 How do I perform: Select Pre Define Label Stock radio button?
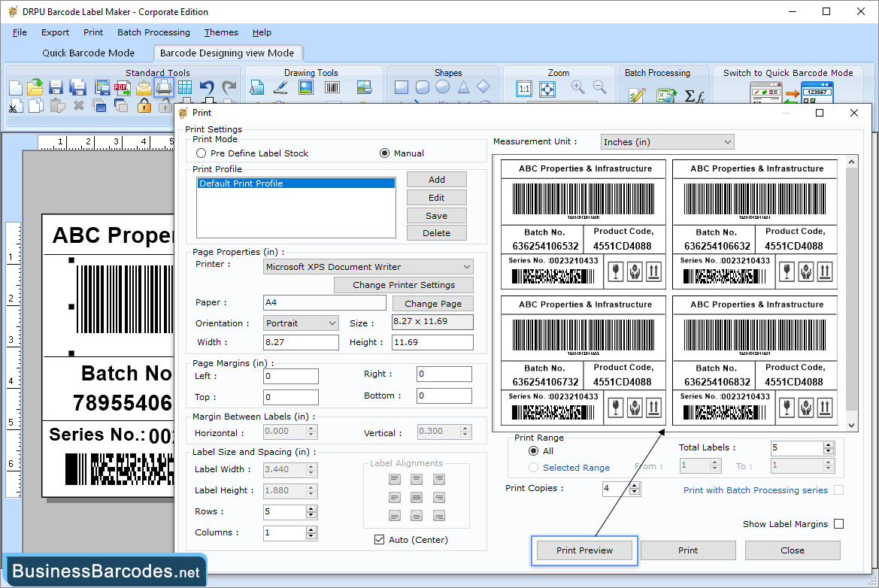point(202,153)
